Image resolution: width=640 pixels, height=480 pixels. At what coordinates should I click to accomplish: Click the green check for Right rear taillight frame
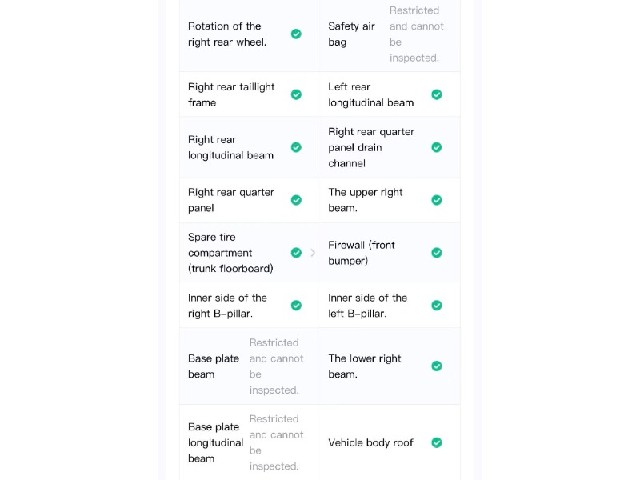pyautogui.click(x=296, y=95)
